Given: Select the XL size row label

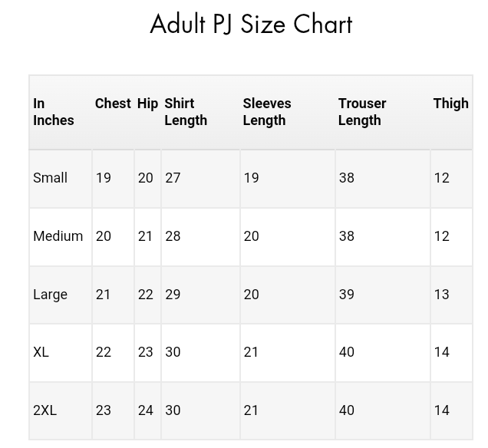Looking at the screenshot, I should tap(41, 352).
